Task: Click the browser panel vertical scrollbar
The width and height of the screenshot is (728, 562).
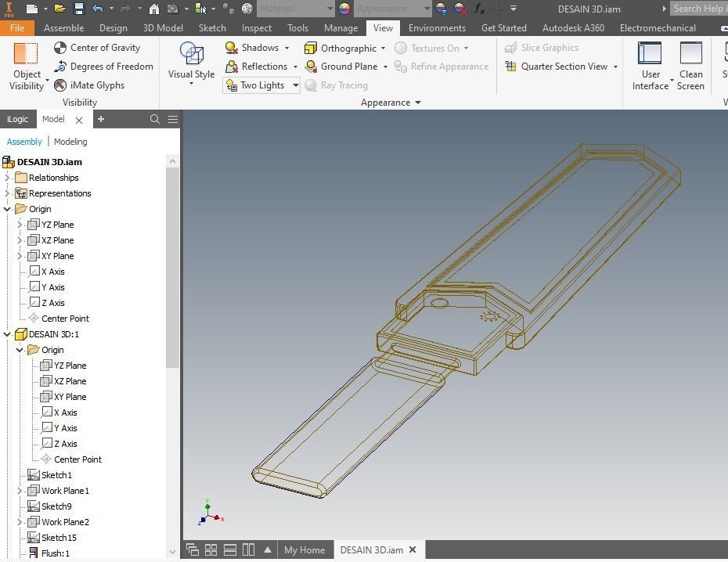Action: [172, 268]
